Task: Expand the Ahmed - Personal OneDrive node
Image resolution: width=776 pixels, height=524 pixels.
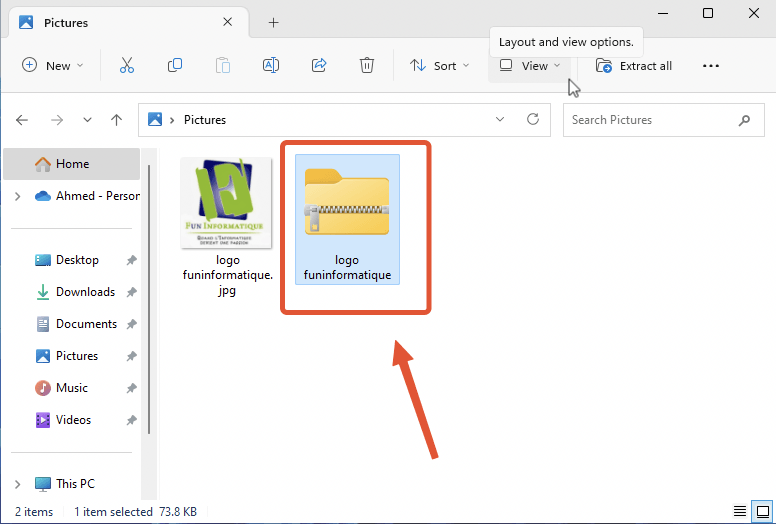Action: [17, 196]
